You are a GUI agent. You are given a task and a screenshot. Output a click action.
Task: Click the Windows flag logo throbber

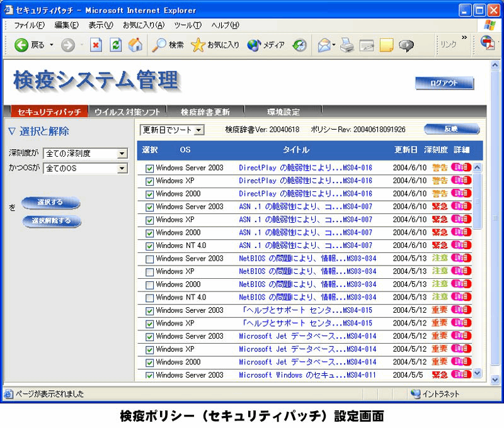(x=490, y=25)
